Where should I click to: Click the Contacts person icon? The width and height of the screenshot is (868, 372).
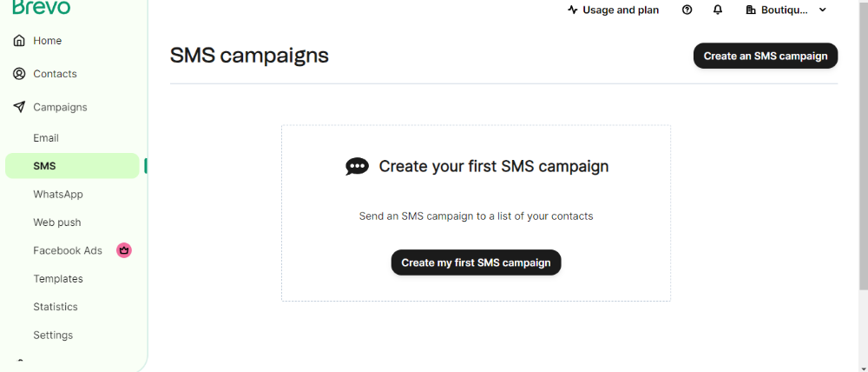tap(19, 74)
